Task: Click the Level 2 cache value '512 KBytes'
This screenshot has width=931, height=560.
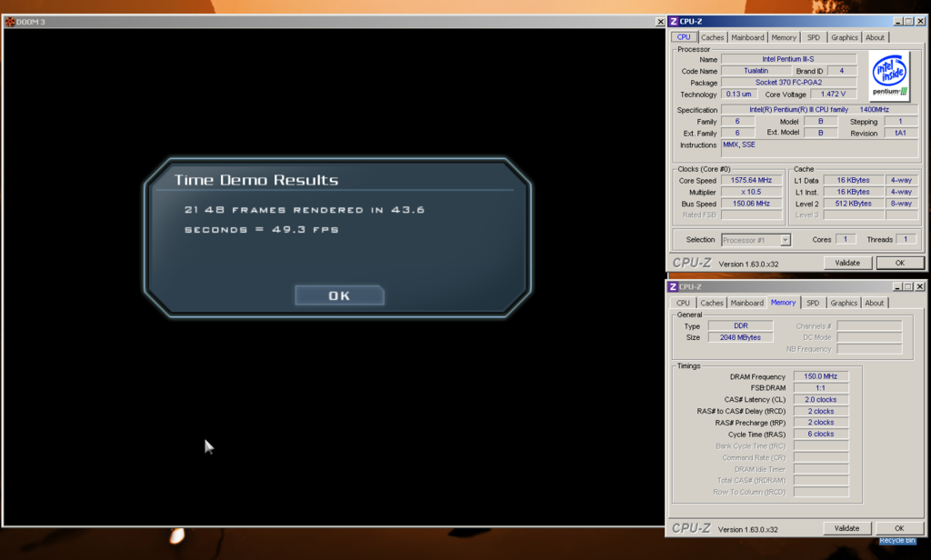Action: click(853, 204)
